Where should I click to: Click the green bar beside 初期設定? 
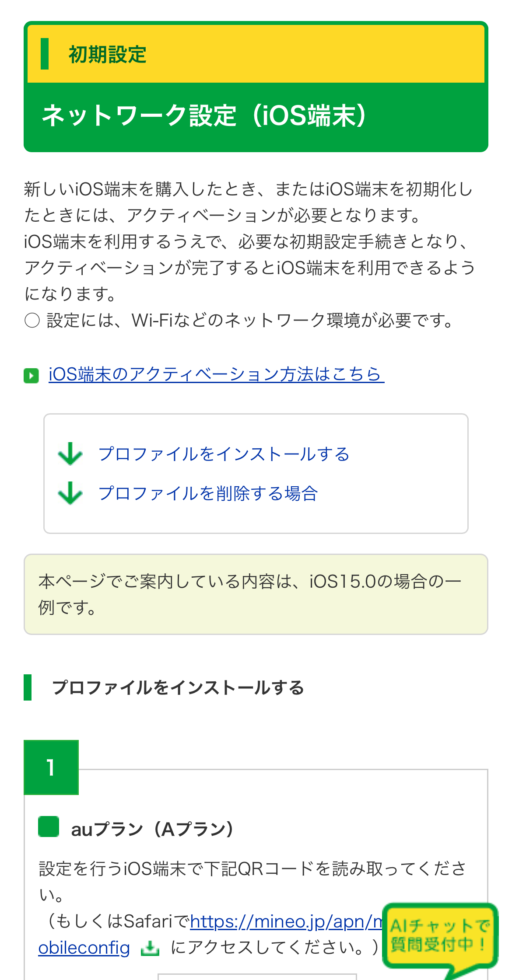point(45,54)
